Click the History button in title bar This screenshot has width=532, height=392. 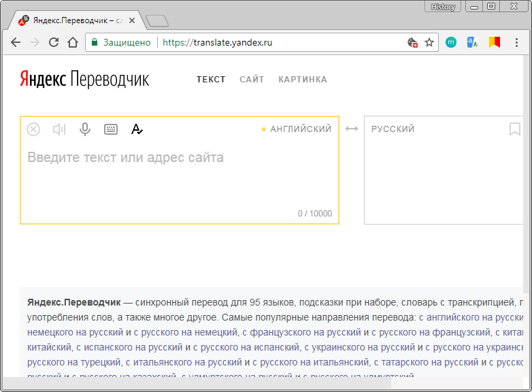(443, 7)
